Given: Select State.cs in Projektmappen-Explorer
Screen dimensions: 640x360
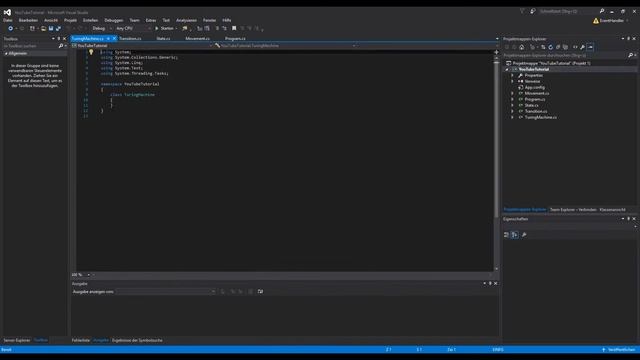Looking at the screenshot, I should tap(531, 105).
